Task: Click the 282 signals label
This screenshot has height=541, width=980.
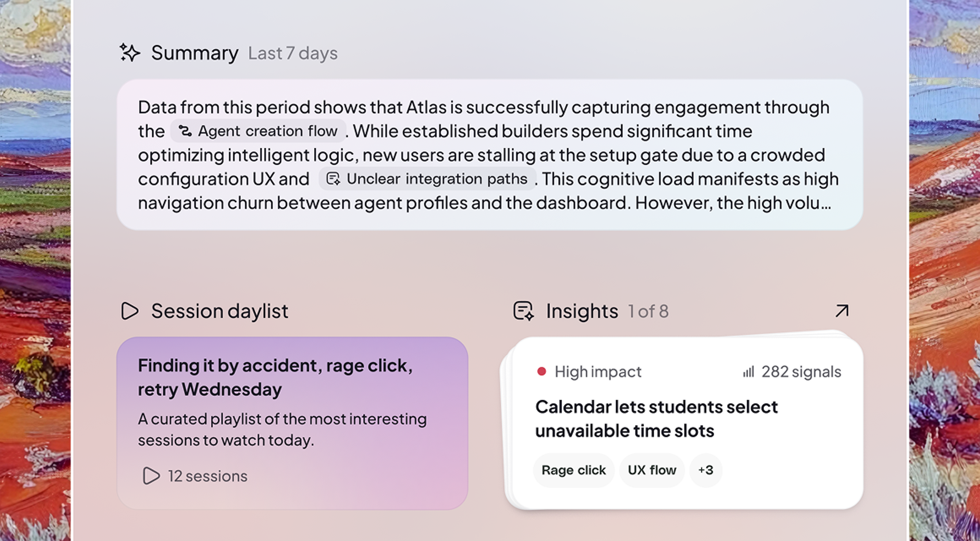Action: (801, 371)
